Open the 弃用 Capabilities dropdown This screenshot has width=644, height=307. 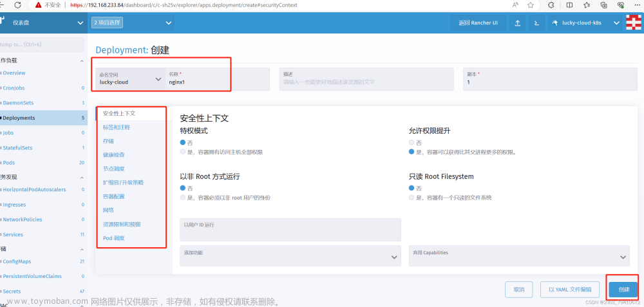[x=519, y=256]
